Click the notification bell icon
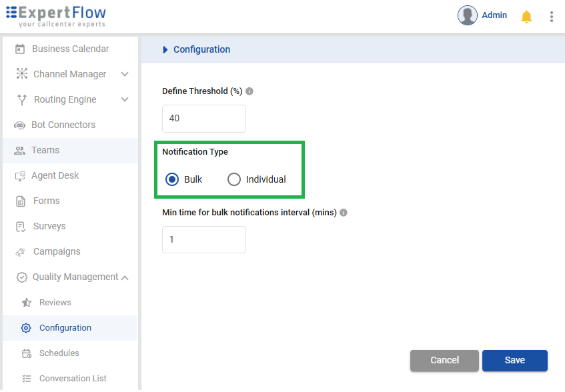 click(526, 17)
